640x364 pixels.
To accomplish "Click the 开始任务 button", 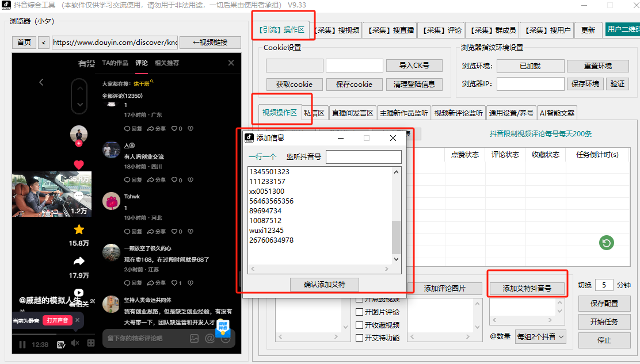I will [604, 321].
